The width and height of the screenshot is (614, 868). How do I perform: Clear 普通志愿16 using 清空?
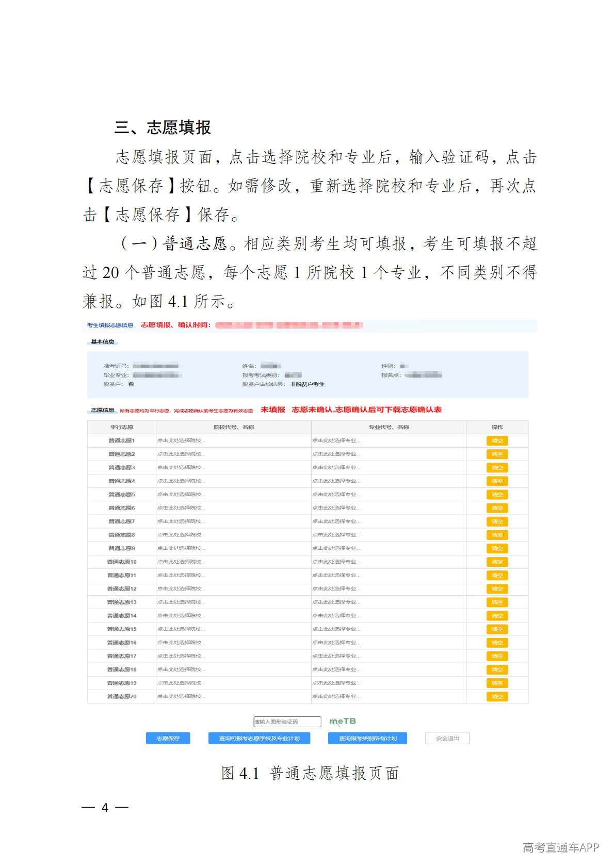497,643
